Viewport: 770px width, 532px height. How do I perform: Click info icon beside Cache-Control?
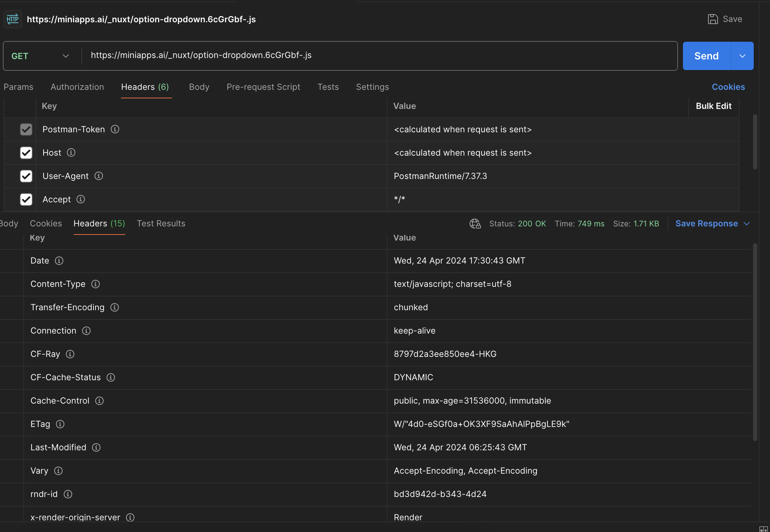point(99,401)
